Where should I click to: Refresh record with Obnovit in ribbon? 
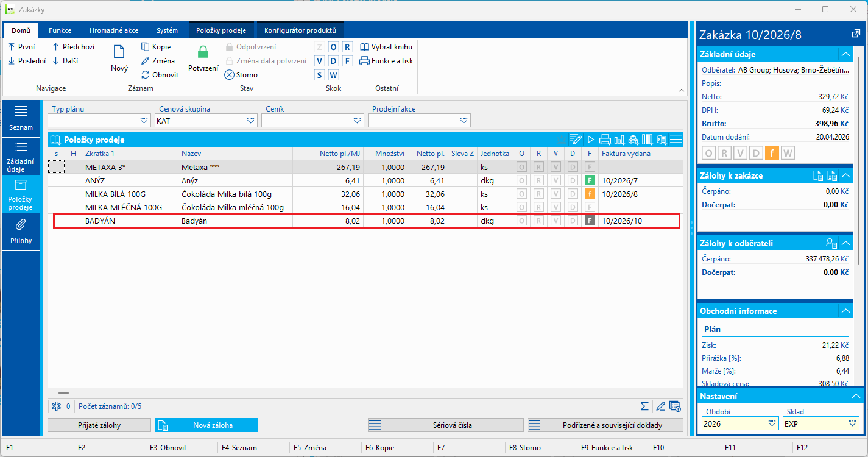pyautogui.click(x=160, y=75)
